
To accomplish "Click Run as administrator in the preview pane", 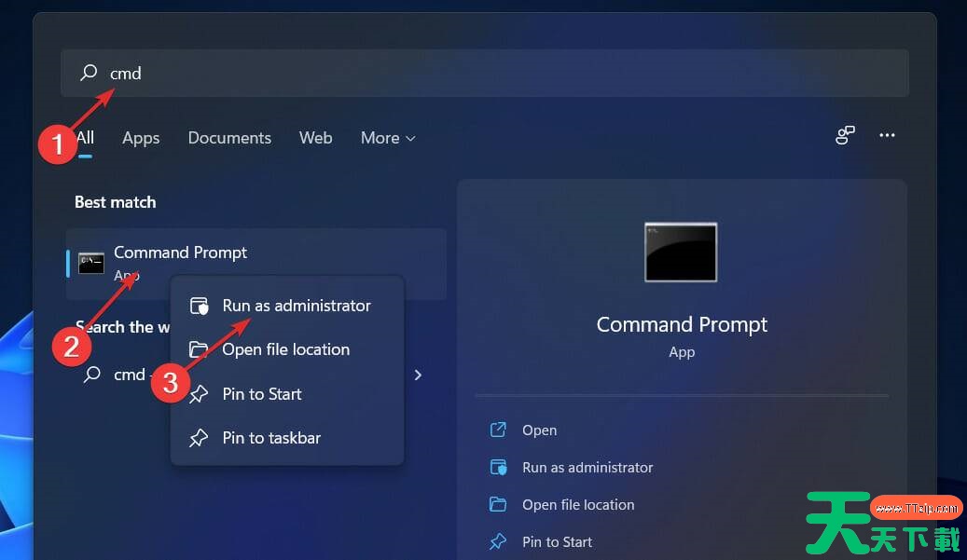I will [587, 468].
